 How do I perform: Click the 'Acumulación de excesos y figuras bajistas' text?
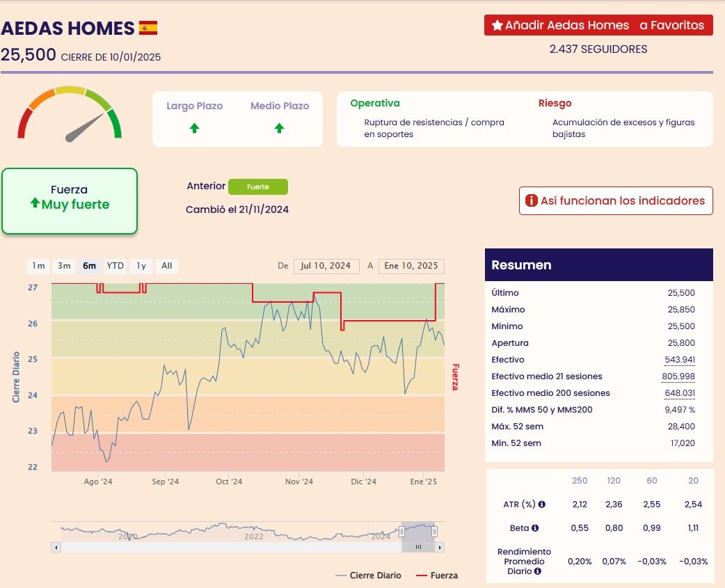pos(623,128)
